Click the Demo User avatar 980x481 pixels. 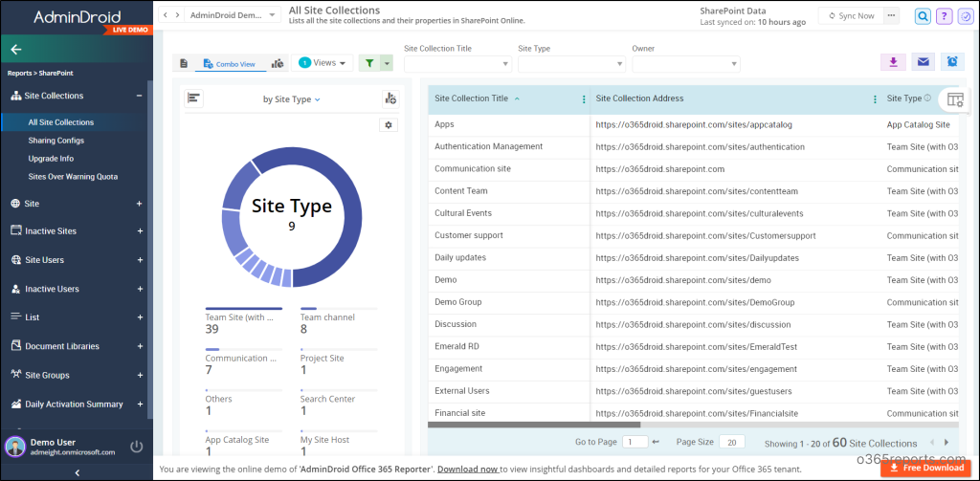click(14, 447)
